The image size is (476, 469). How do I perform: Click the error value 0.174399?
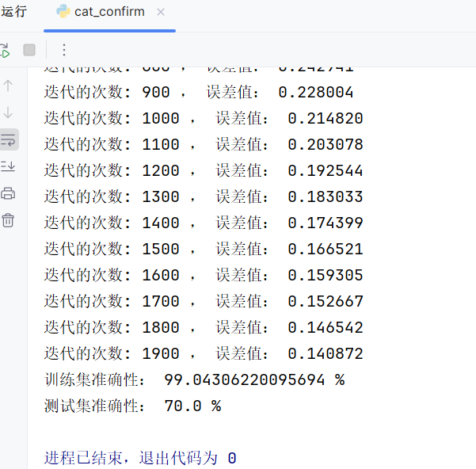pyautogui.click(x=326, y=223)
